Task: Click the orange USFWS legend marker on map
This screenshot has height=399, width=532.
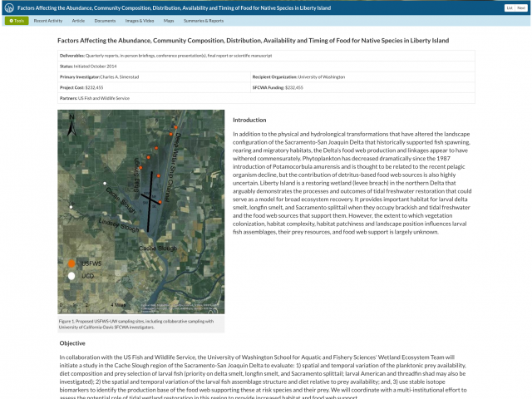Action: click(71, 264)
